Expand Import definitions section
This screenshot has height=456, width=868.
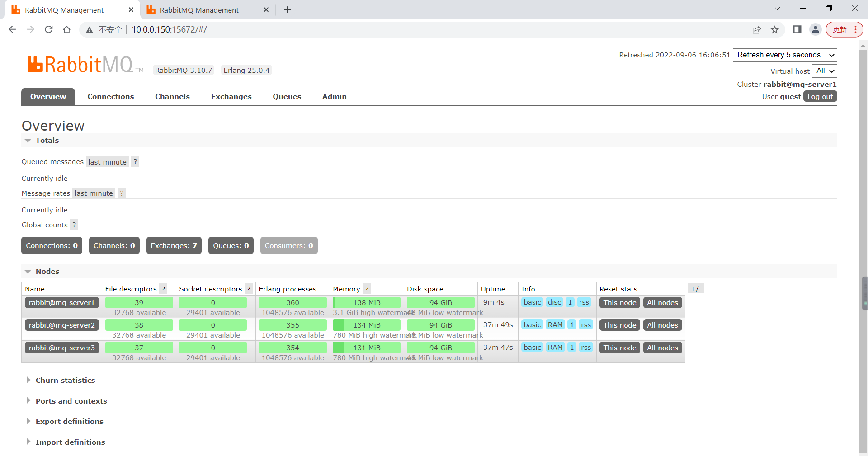[x=66, y=442]
